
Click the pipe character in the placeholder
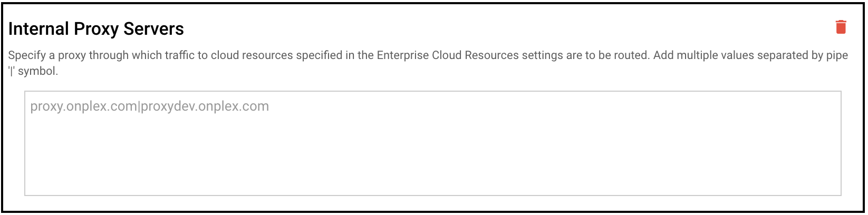(139, 106)
